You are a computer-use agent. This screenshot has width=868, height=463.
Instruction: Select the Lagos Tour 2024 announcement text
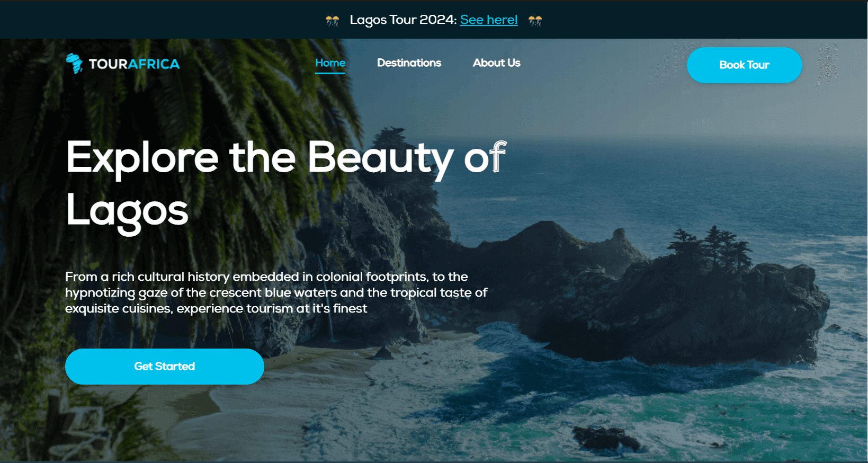pyautogui.click(x=403, y=20)
